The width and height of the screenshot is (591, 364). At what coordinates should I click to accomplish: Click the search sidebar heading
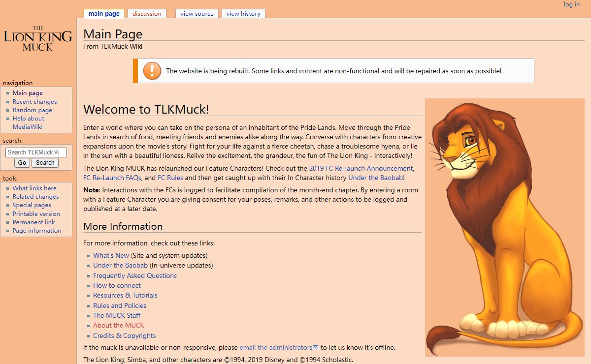12,141
